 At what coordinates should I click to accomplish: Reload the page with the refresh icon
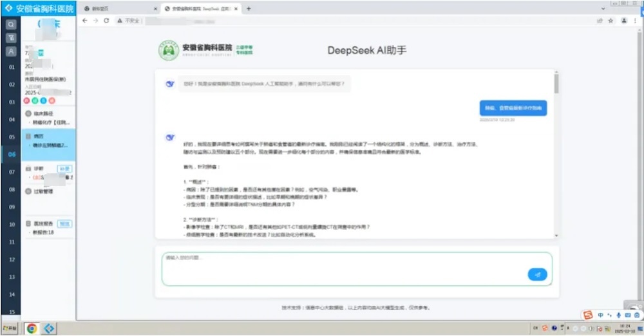coord(106,20)
